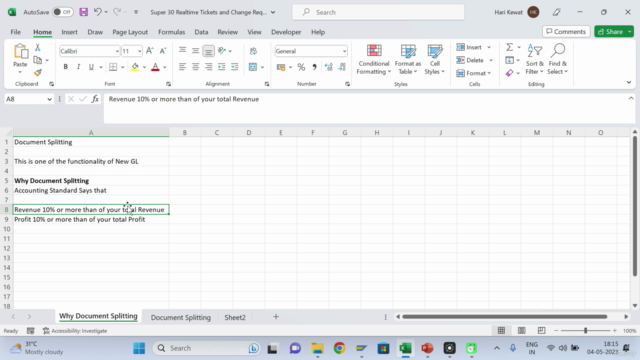This screenshot has height=360, width=640.
Task: Click the Comments button
Action: point(566,31)
